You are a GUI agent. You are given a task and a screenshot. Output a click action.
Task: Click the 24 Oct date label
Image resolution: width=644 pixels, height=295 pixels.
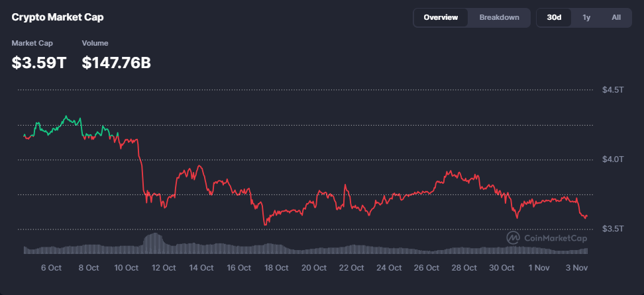389,268
